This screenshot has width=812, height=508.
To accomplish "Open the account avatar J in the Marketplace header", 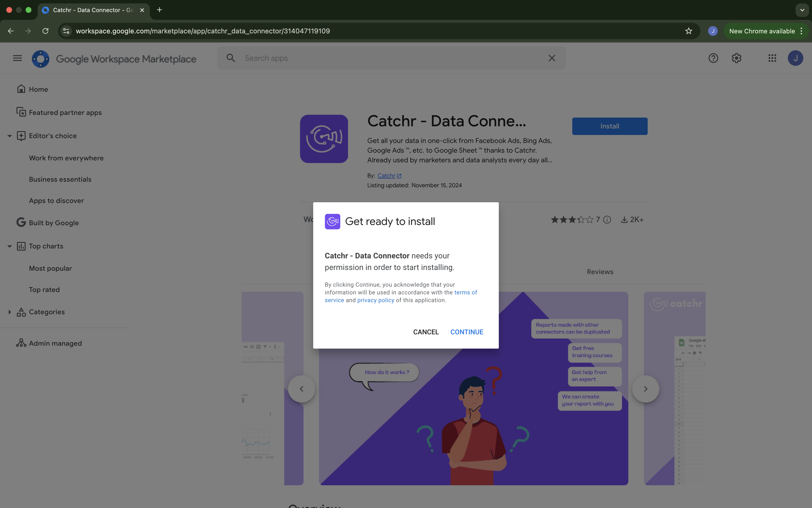I will pos(796,58).
